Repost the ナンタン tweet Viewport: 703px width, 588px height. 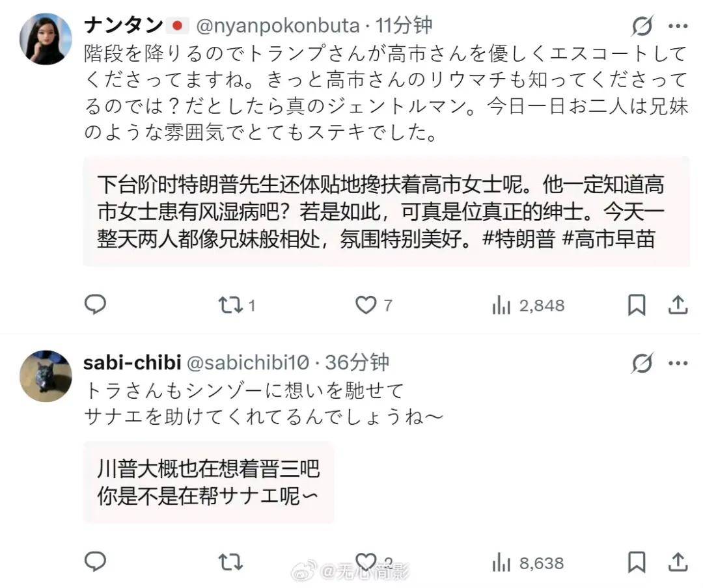click(x=230, y=304)
